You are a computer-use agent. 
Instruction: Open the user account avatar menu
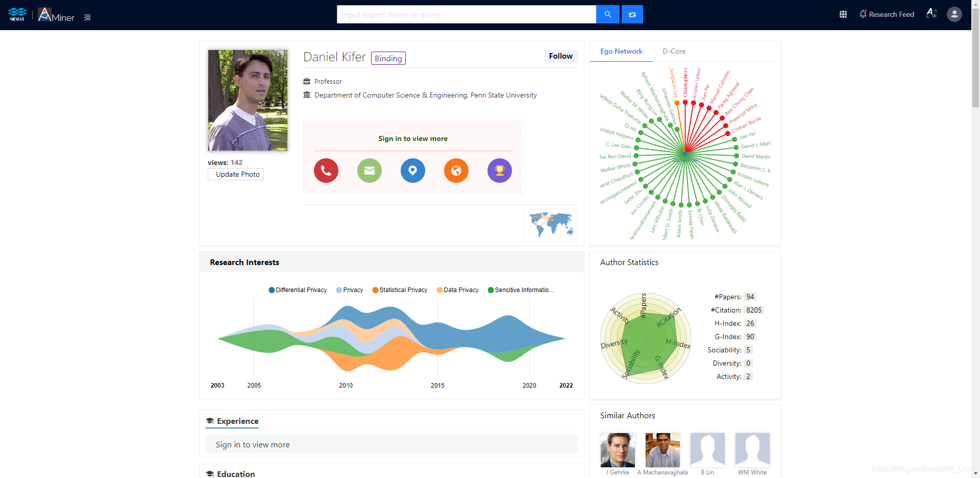954,14
